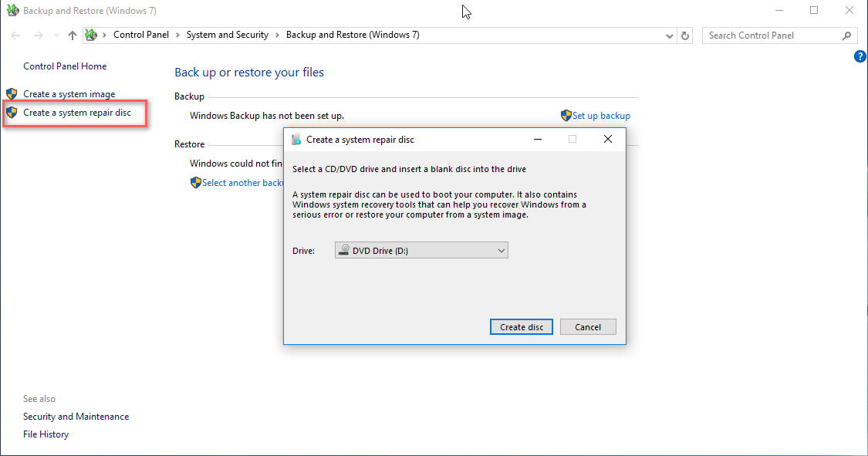Open the File History link
The width and height of the screenshot is (868, 456).
(x=46, y=434)
